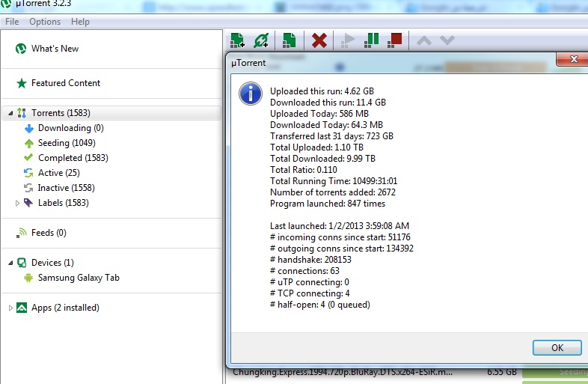Screen dimensions: 588x384
Task: Click the Stop torrent icon
Action: click(394, 40)
